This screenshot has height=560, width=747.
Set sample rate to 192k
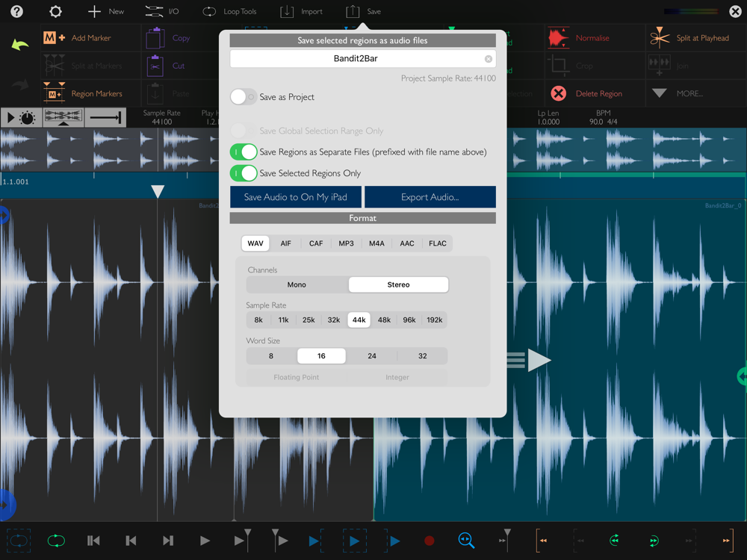point(435,320)
